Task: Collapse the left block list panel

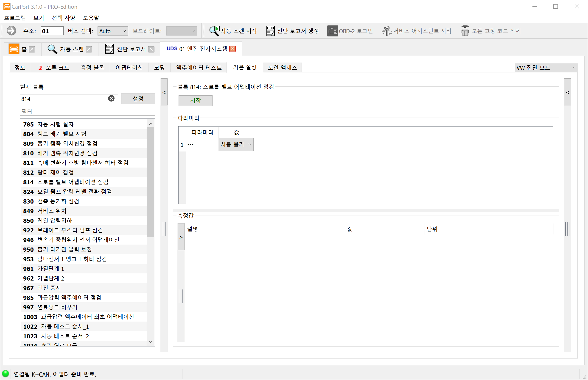Action: [164, 92]
